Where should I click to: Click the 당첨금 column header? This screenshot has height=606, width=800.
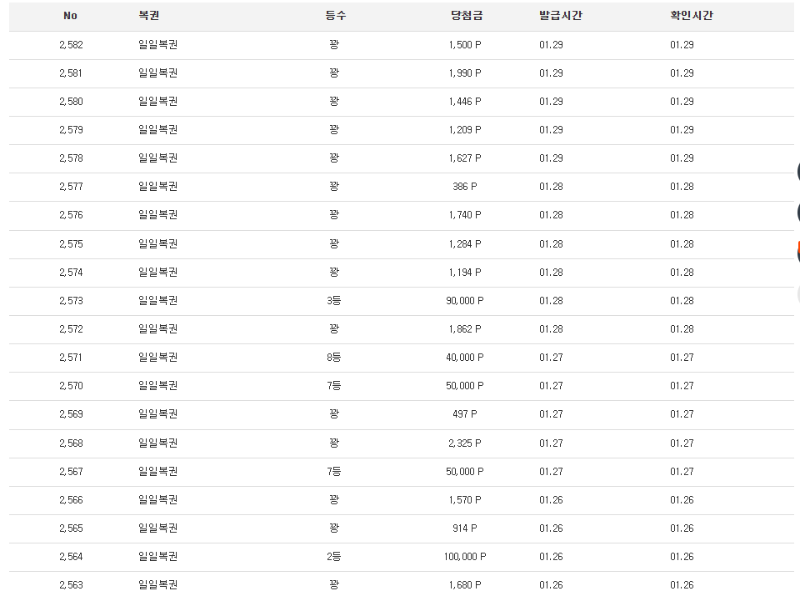coord(466,15)
